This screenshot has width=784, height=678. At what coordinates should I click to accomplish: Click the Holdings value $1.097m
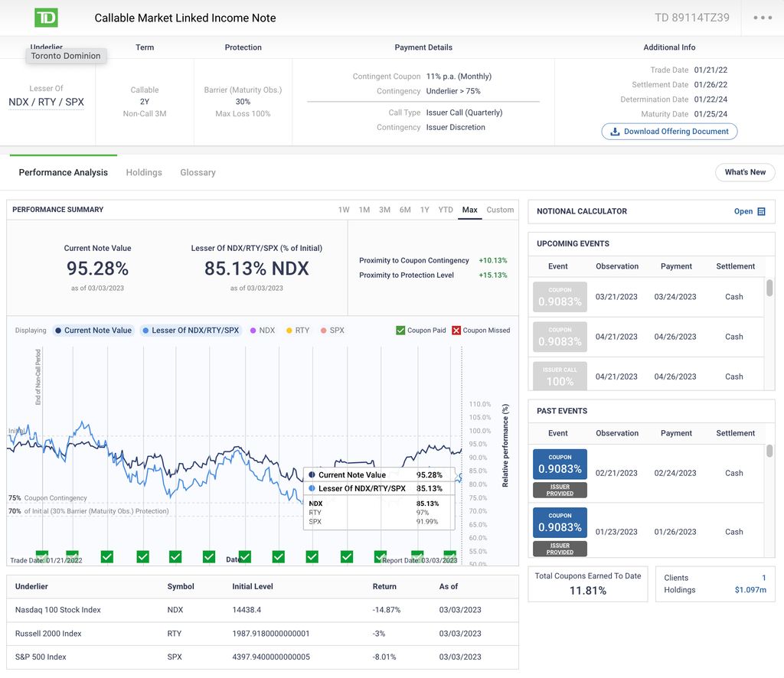[750, 590]
